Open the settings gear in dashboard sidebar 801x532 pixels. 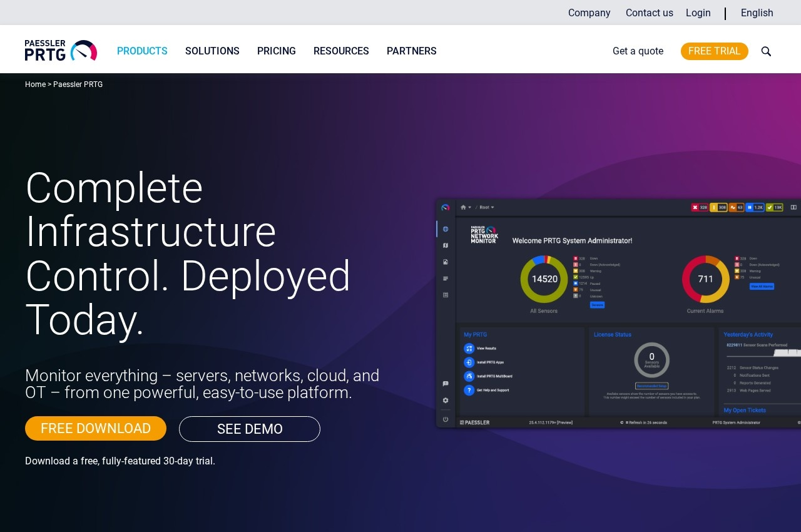coord(446,400)
